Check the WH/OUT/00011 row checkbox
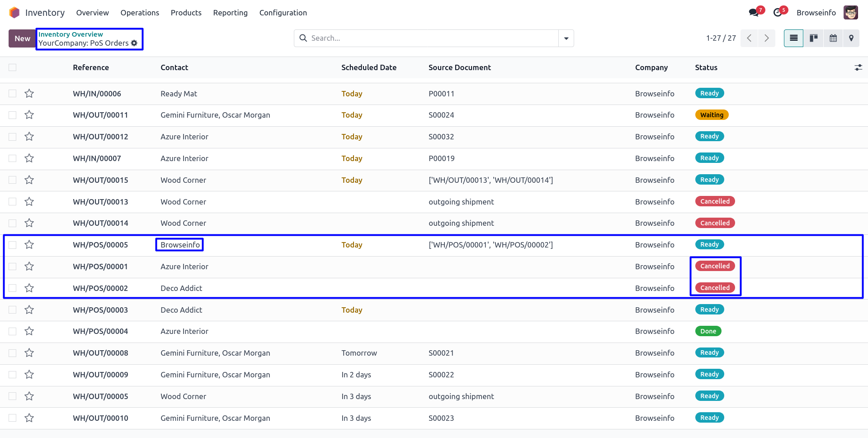Screen dimensions: 868x438 click(13, 115)
